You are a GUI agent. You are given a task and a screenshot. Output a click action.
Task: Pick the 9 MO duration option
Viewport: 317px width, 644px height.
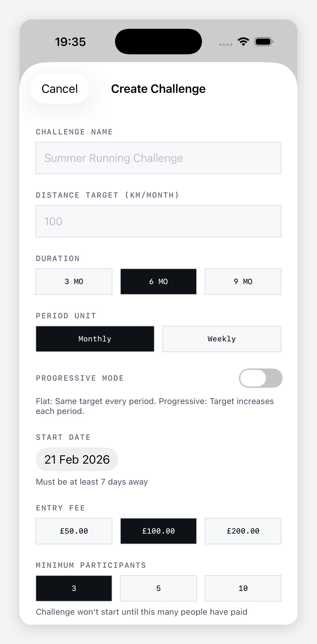click(x=243, y=282)
